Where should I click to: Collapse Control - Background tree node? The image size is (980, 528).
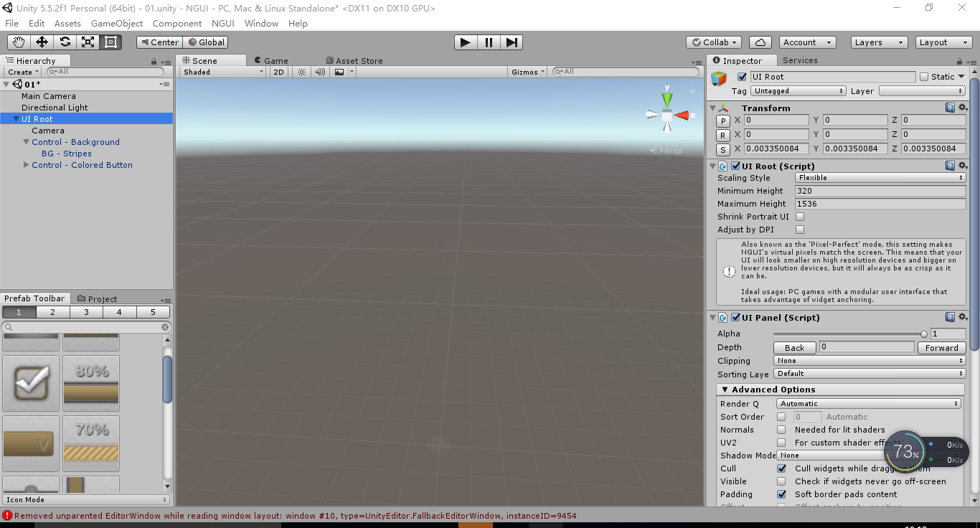26,142
